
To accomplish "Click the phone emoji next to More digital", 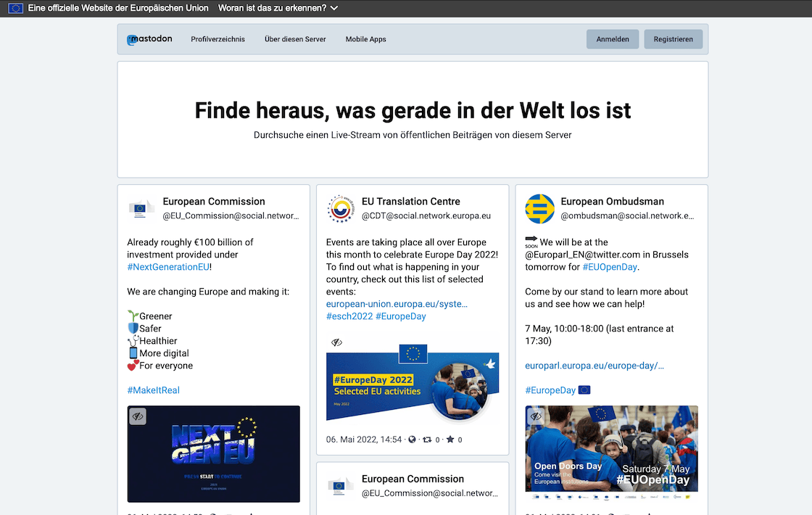I will [x=133, y=353].
